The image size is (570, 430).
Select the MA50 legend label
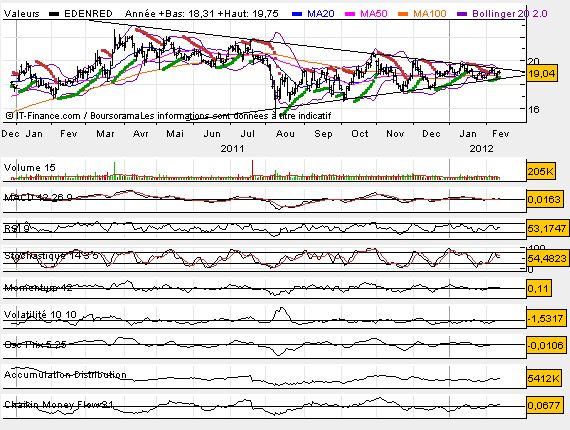pos(374,14)
